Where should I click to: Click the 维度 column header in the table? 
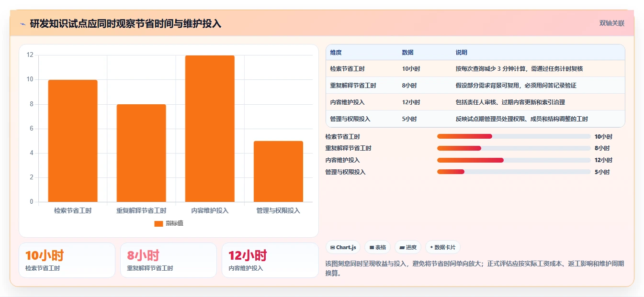tap(336, 53)
